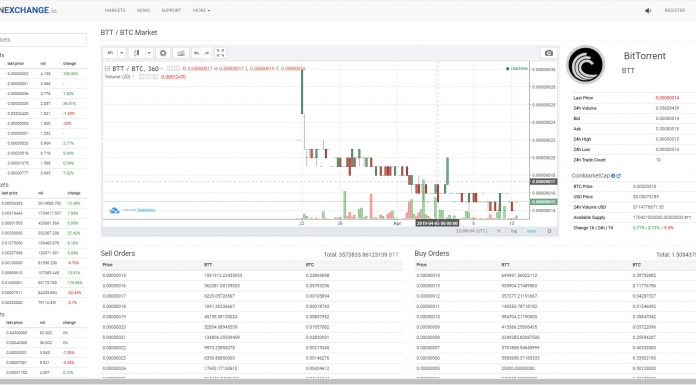
Task: Click the REGISTER link
Action: point(675,10)
